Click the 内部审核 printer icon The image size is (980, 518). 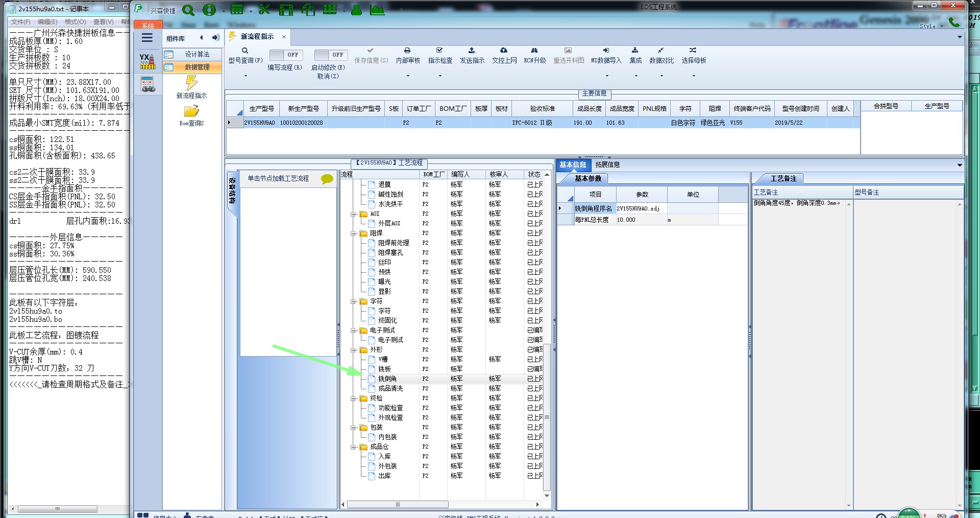pos(407,51)
